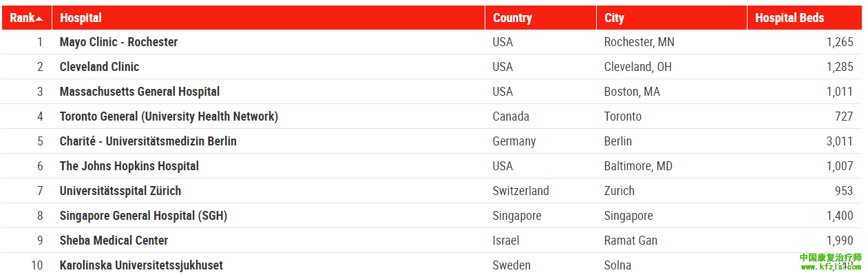This screenshot has height=275, width=868.
Task: Open Singapore General Hospital (SGH) entry
Action: point(143,216)
